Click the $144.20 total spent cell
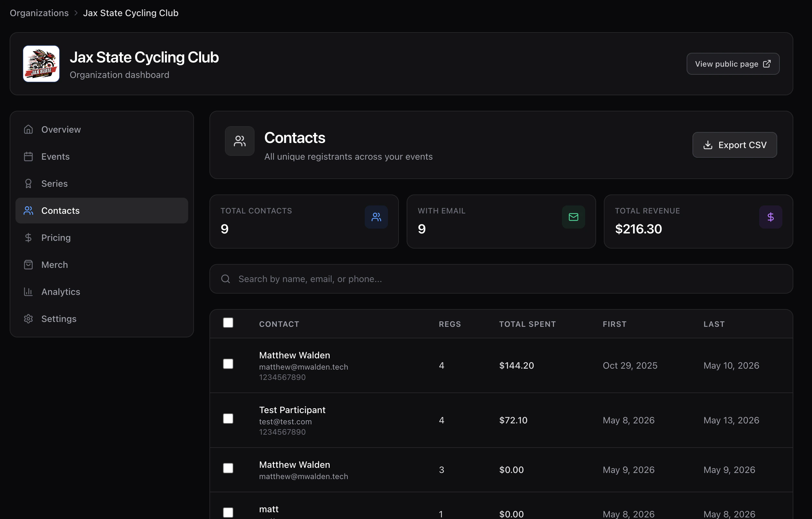Image resolution: width=812 pixels, height=519 pixels. click(x=517, y=365)
